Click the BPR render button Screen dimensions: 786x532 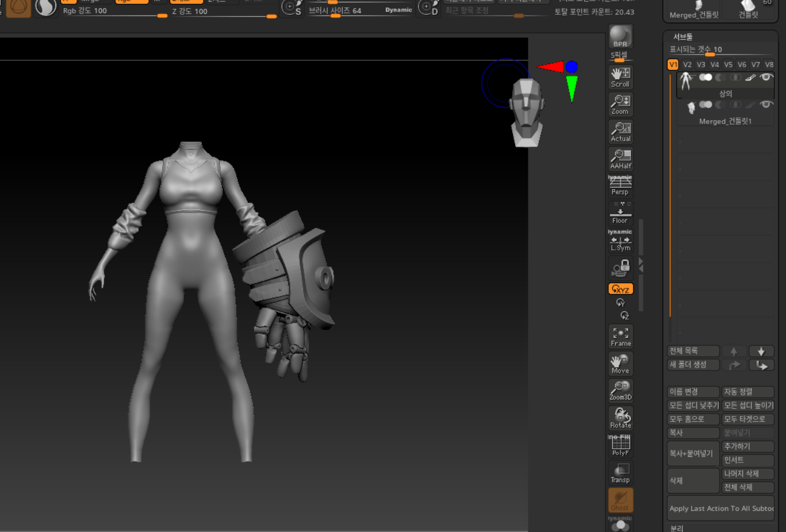[x=620, y=37]
